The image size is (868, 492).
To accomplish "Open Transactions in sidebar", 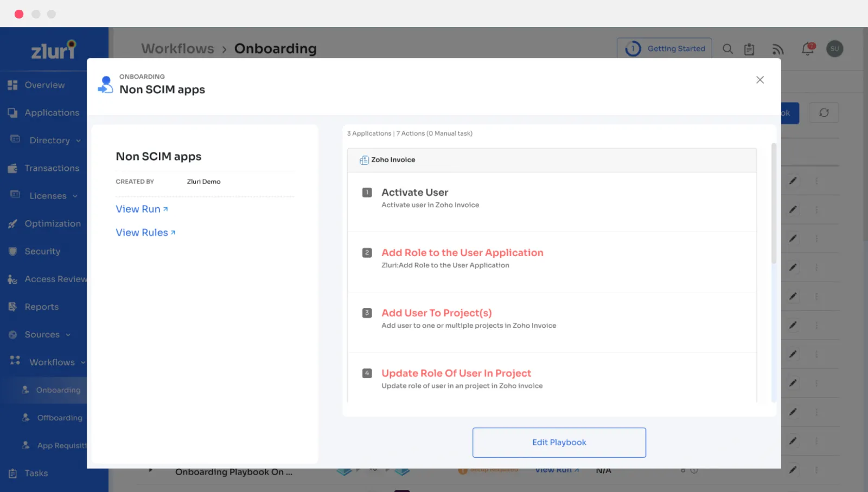I will pos(52,168).
